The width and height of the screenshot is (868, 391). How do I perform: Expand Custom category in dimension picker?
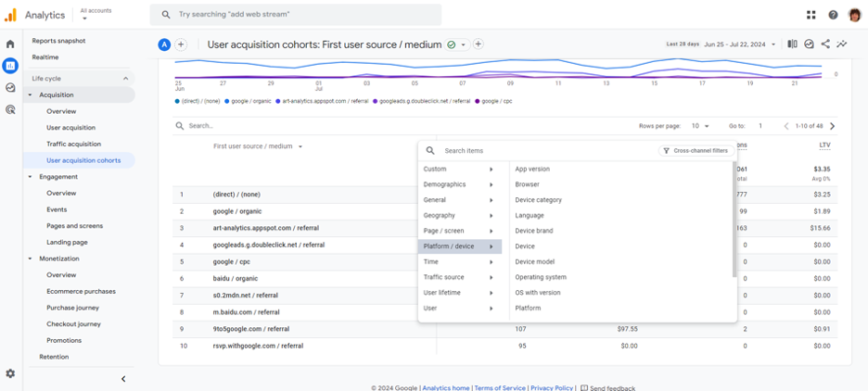459,170
